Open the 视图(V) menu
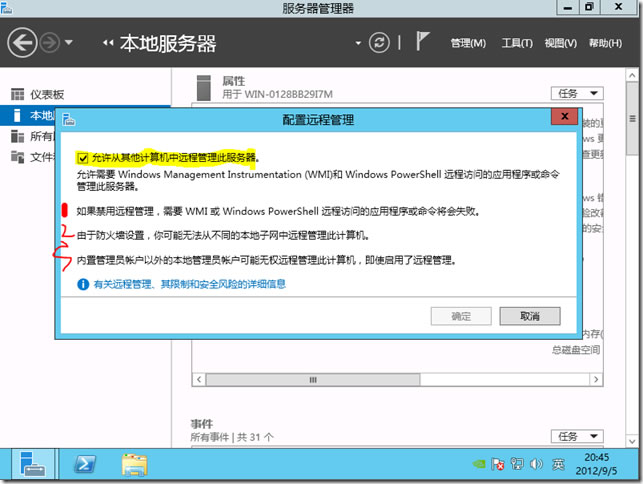Image resolution: width=643 pixels, height=484 pixels. tap(561, 43)
